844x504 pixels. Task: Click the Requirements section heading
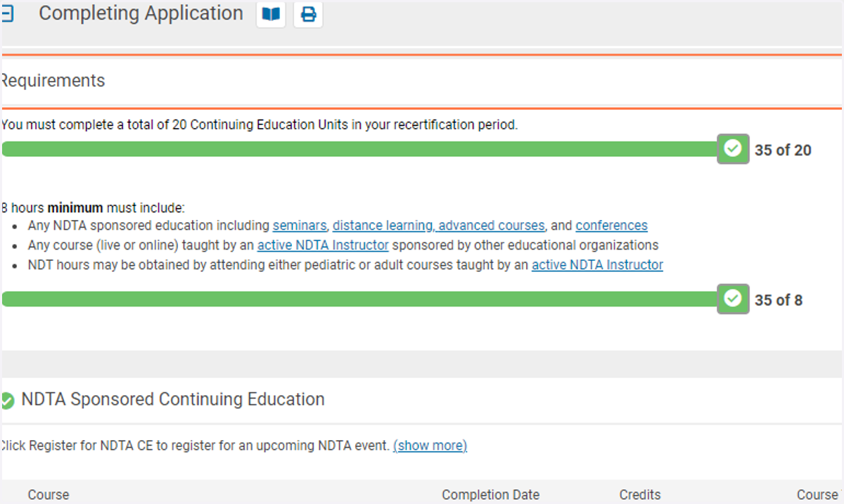[53, 81]
